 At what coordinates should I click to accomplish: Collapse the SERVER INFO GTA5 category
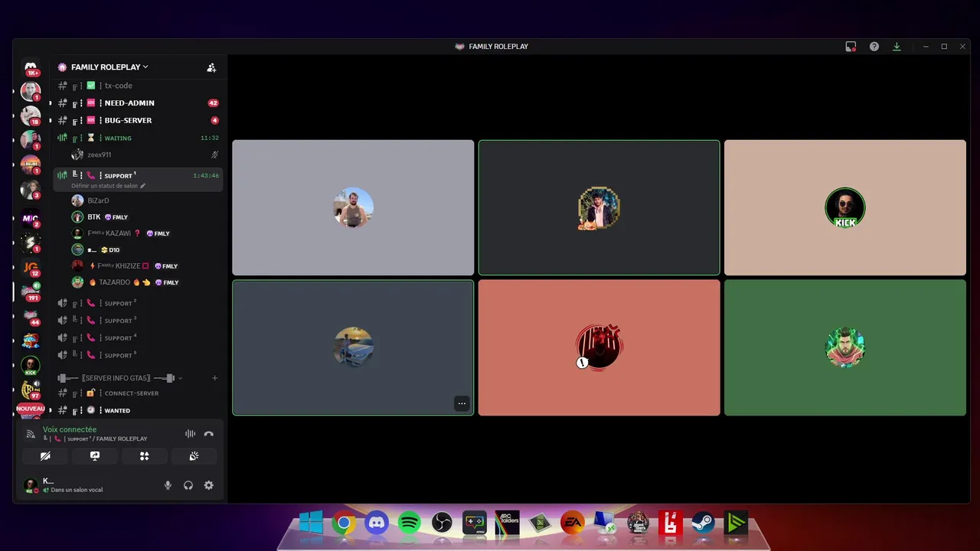(120, 378)
